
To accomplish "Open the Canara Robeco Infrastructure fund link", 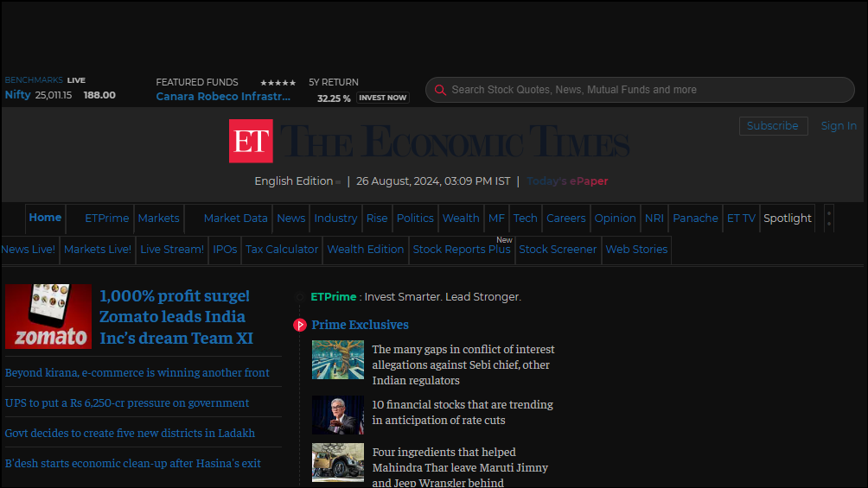I will click(x=223, y=96).
